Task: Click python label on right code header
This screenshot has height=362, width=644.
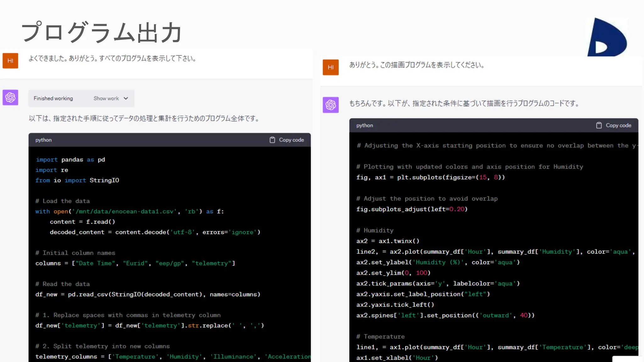Action: 364,125
